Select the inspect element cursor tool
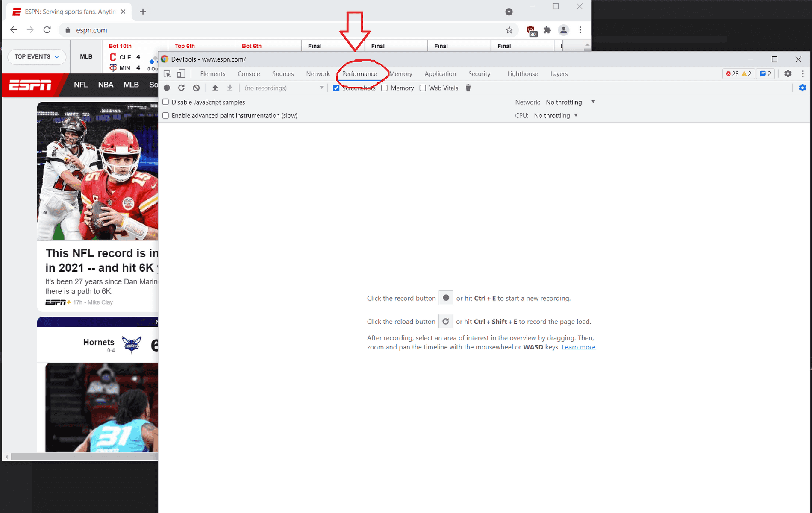 pos(167,73)
